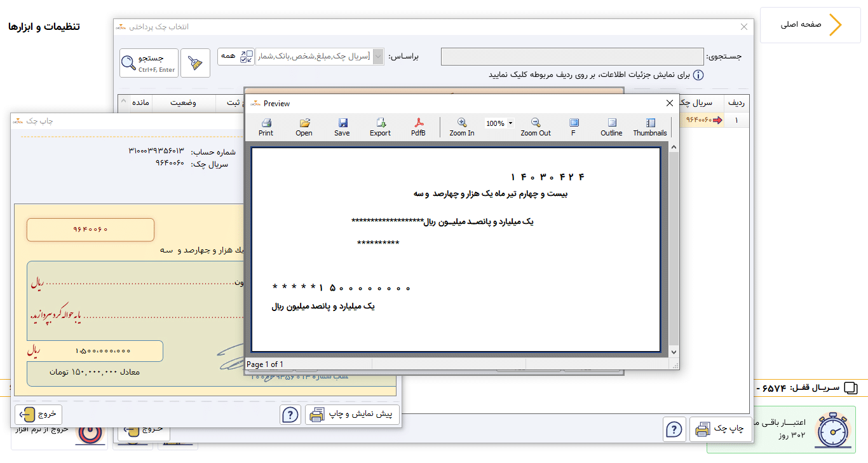The image size is (868, 463).
Task: Open help beside the چاپ چک button
Action: point(674,429)
